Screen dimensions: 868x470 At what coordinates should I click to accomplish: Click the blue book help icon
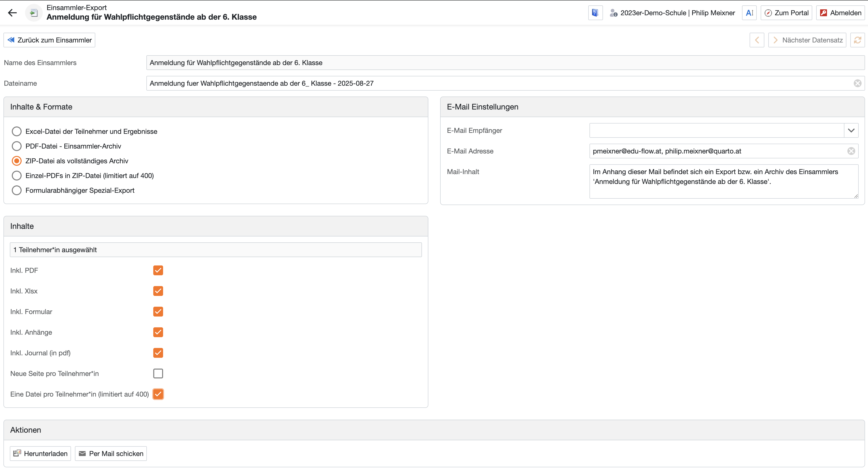click(x=595, y=13)
